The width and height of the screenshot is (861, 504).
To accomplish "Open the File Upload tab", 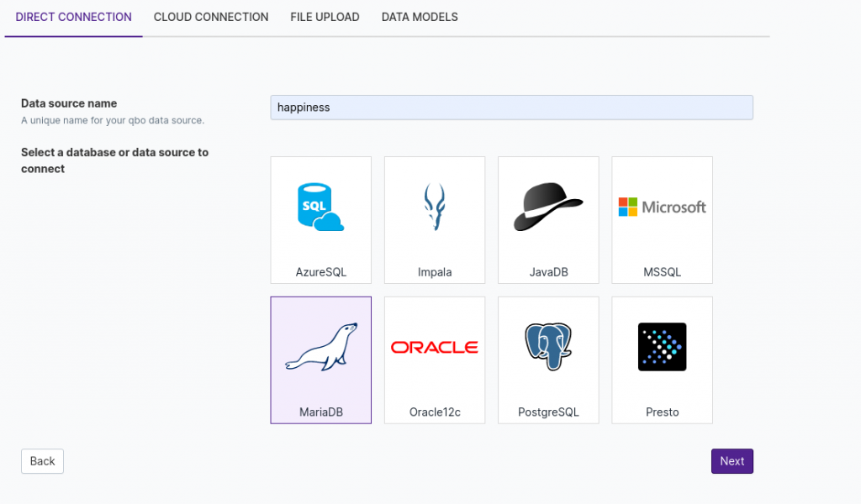I will tap(325, 17).
